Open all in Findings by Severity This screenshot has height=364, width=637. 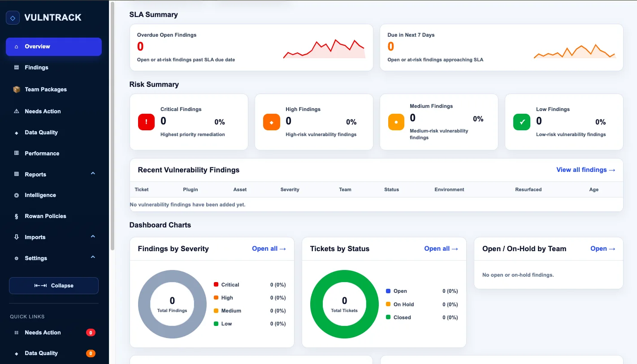(269, 248)
